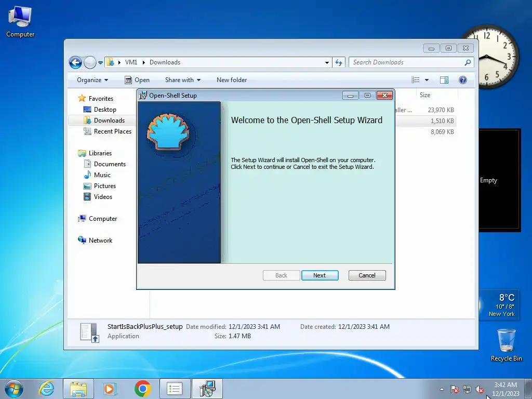Screen dimensions: 532x399
Task: Open Action Center flag icon
Action: (x=455, y=389)
